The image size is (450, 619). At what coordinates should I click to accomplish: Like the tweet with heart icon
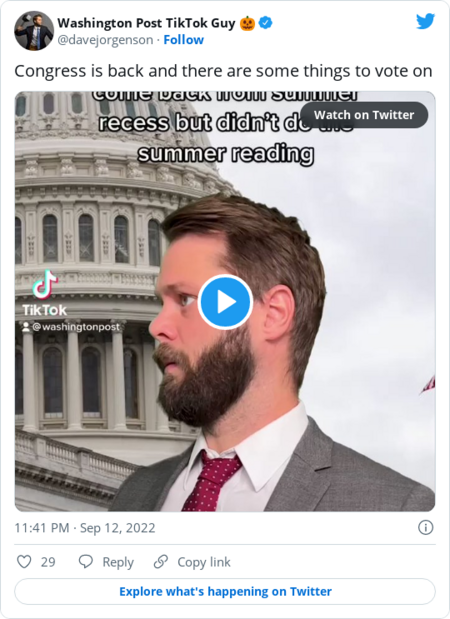click(24, 561)
